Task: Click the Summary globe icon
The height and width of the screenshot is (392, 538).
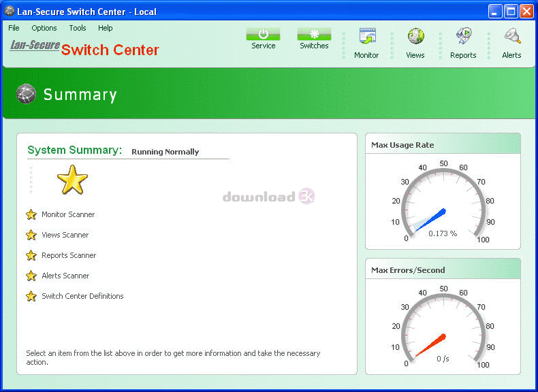Action: tap(26, 94)
